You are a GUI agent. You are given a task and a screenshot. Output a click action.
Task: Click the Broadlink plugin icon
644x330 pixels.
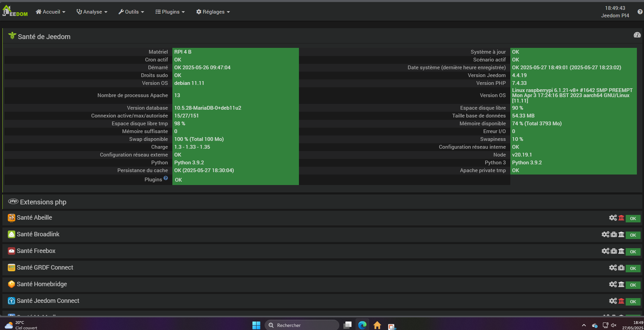click(x=12, y=235)
